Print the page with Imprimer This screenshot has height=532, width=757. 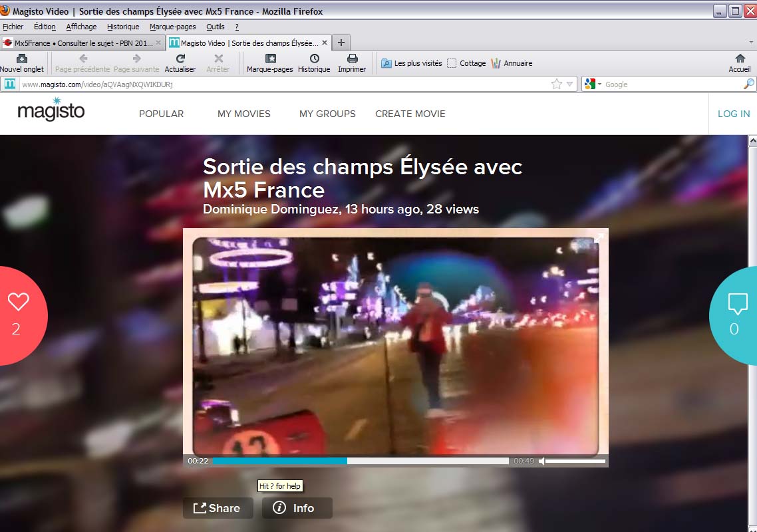(352, 63)
